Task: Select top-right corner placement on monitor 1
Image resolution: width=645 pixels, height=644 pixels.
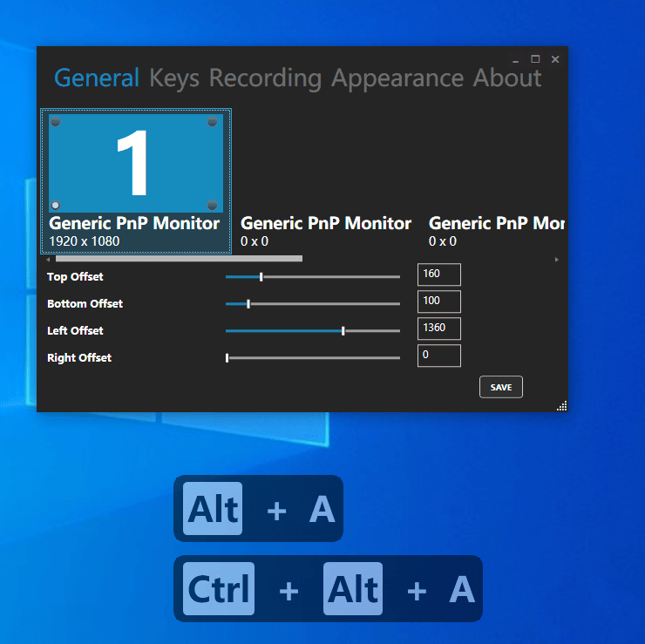Action: click(x=213, y=122)
